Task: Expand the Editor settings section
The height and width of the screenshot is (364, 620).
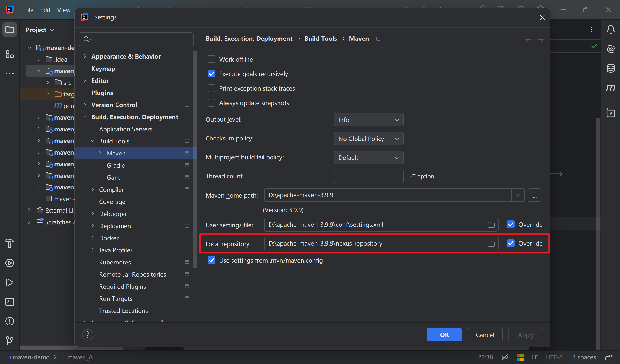Action: [x=85, y=80]
